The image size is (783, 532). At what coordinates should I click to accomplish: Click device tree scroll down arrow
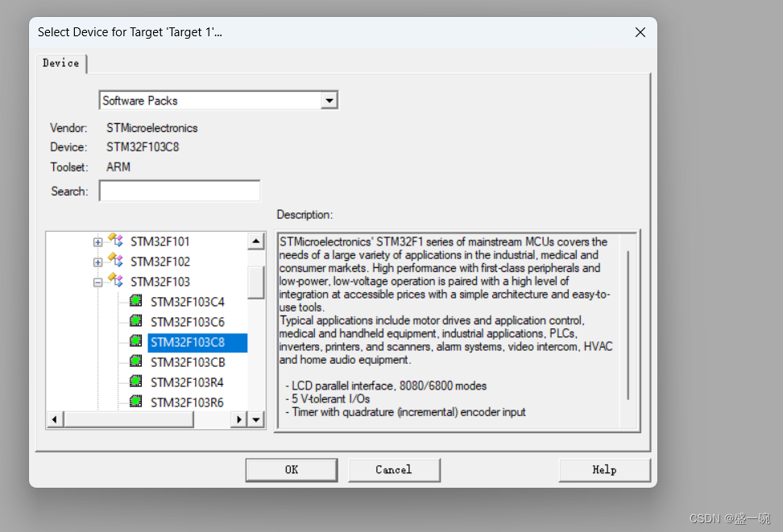[x=256, y=419]
